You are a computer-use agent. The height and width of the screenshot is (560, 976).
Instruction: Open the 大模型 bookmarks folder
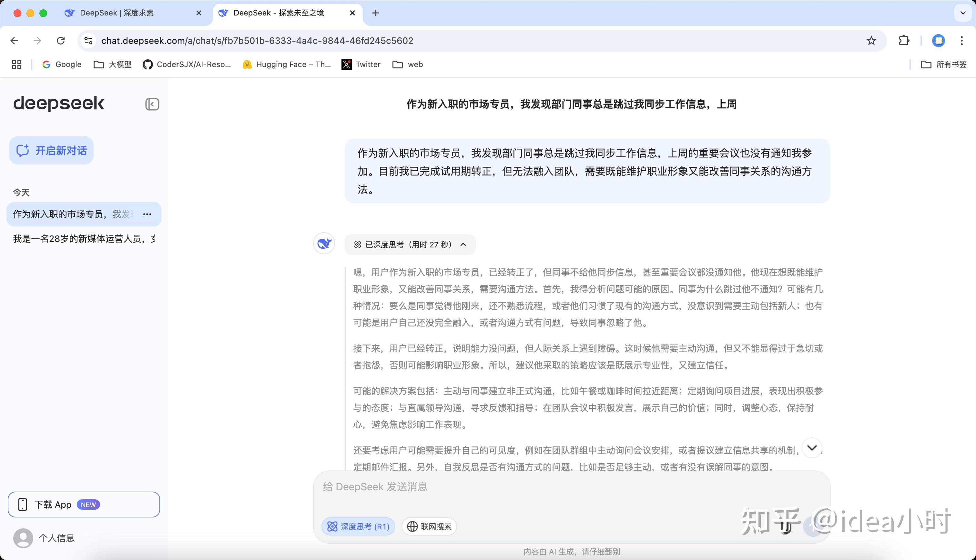coord(113,65)
